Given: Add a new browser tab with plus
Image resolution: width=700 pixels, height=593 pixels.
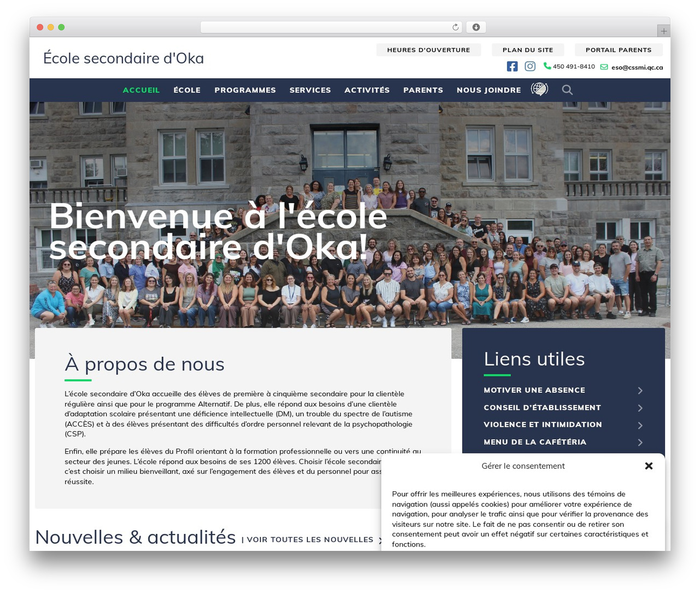Looking at the screenshot, I should 663,31.
